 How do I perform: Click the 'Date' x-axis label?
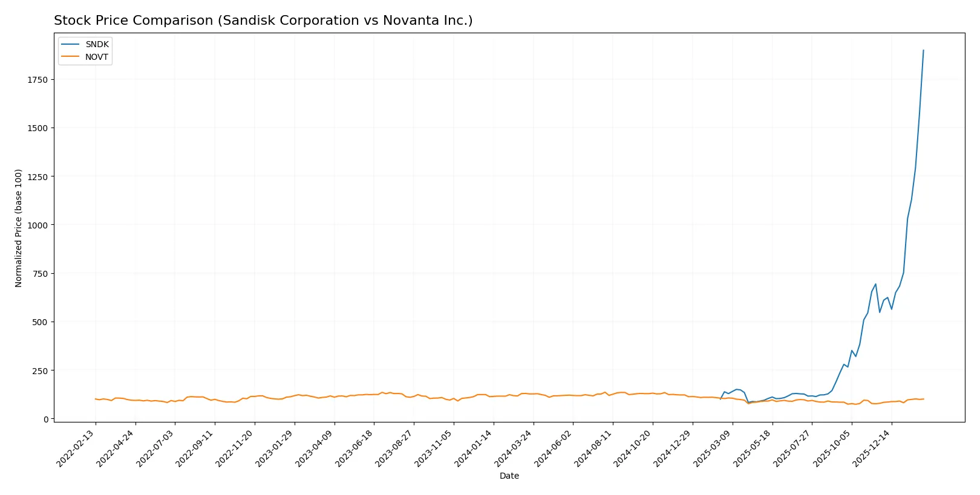(x=509, y=476)
